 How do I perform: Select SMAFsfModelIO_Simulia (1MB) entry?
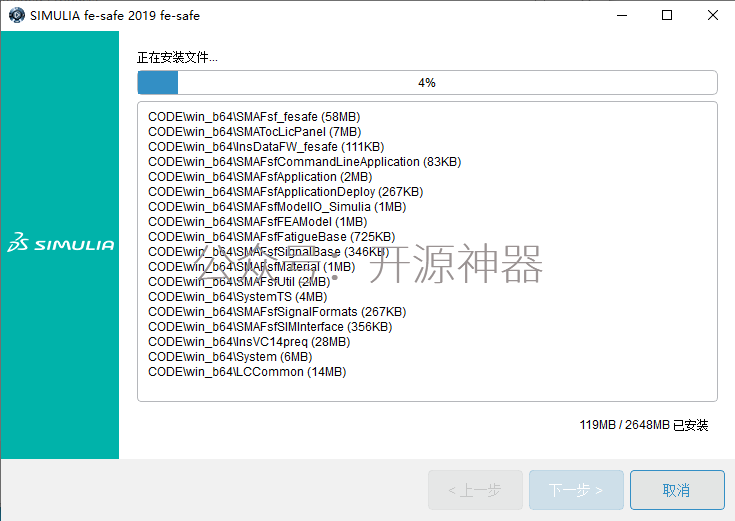pyautogui.click(x=277, y=207)
